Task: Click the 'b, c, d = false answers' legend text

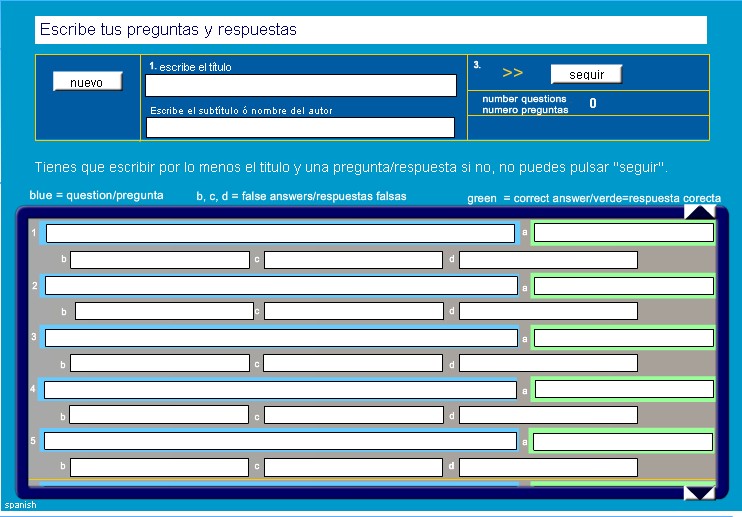Action: point(301,196)
